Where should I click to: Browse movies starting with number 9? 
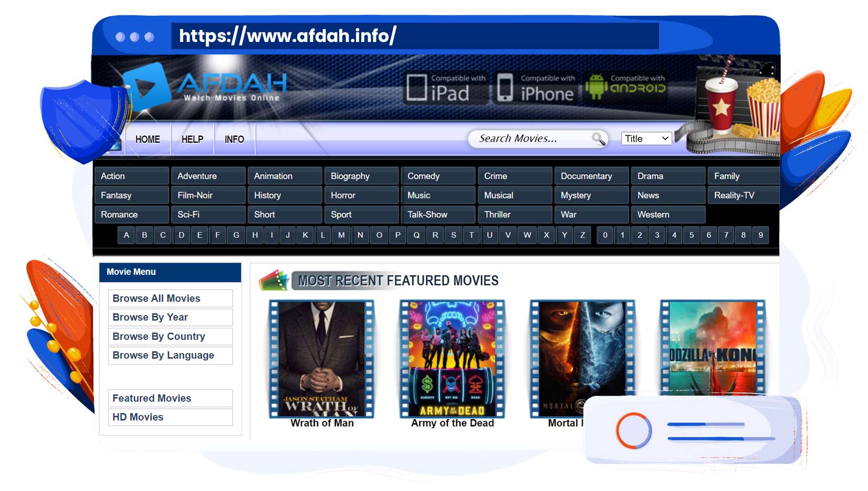[761, 235]
